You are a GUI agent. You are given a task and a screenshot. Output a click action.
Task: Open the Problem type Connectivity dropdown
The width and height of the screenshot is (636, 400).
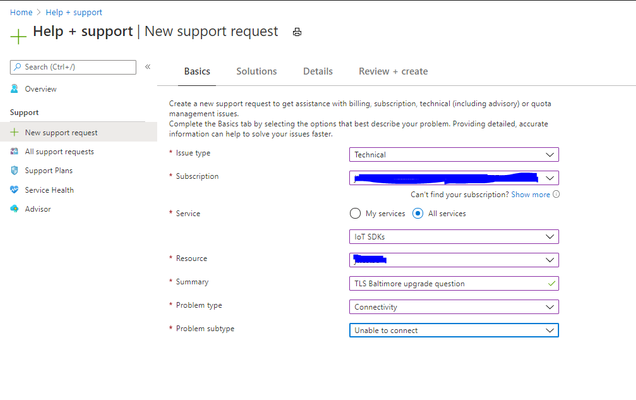click(454, 307)
